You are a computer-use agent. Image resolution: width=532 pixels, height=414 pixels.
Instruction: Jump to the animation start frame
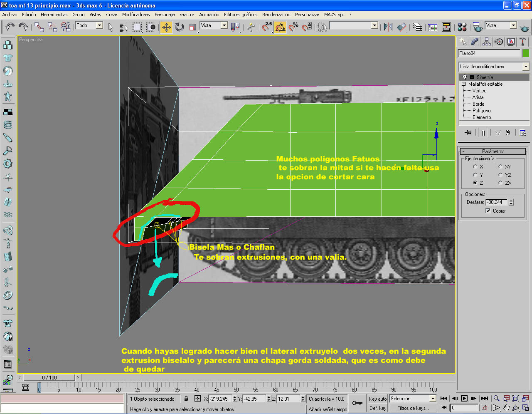pyautogui.click(x=444, y=399)
